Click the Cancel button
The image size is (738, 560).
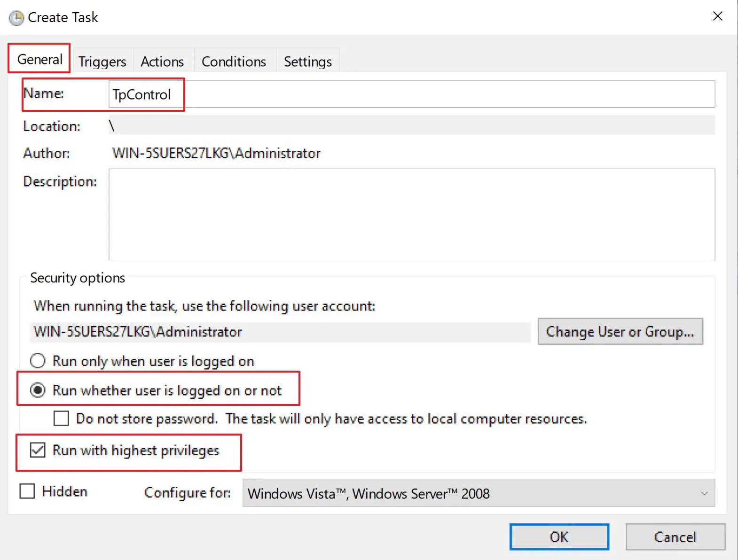tap(675, 537)
